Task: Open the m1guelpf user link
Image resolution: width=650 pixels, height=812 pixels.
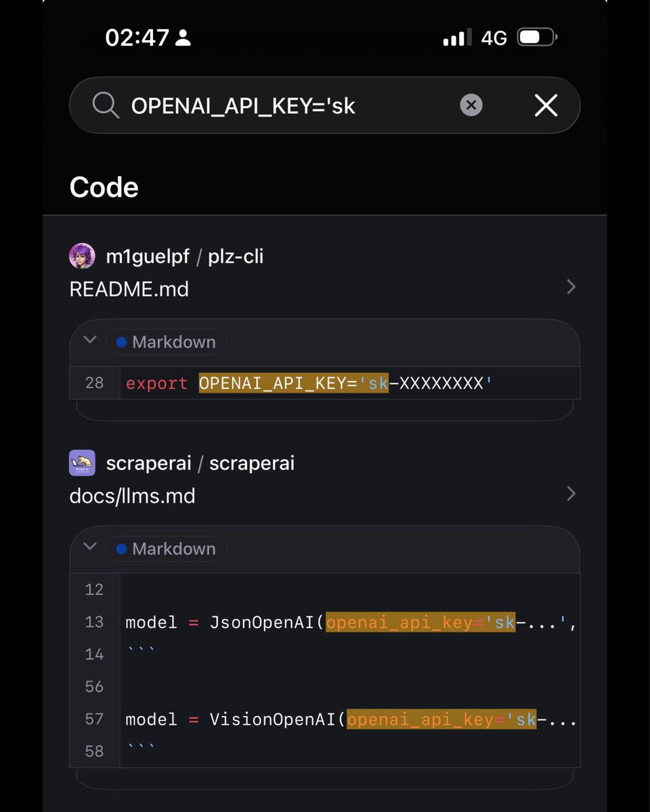Action: tap(148, 256)
